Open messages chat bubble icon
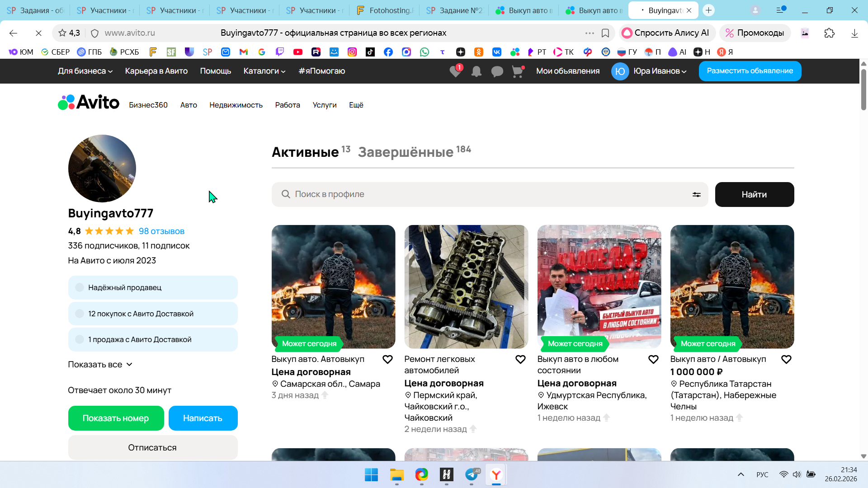This screenshot has height=488, width=868. [497, 71]
